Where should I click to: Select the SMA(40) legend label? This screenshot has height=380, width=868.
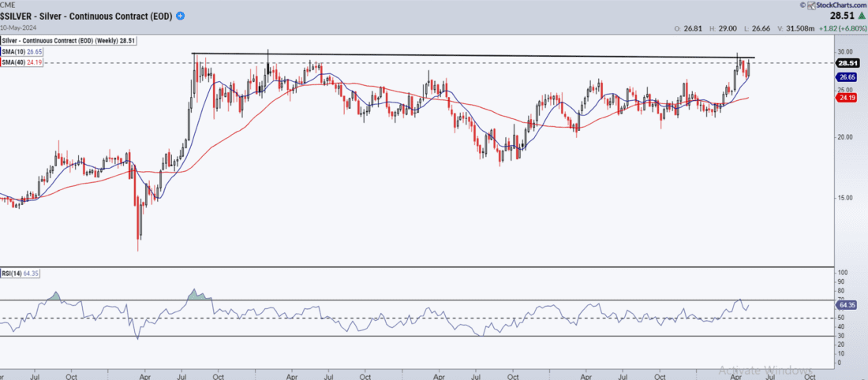pos(21,61)
